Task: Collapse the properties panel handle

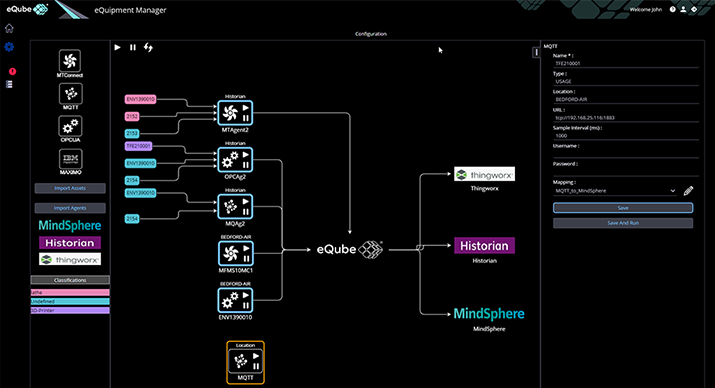Action: 536,52
